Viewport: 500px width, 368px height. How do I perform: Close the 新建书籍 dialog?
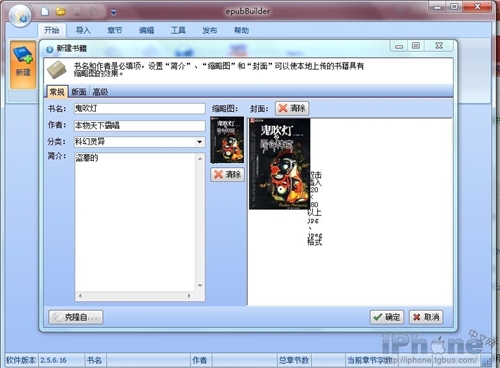tap(439, 46)
